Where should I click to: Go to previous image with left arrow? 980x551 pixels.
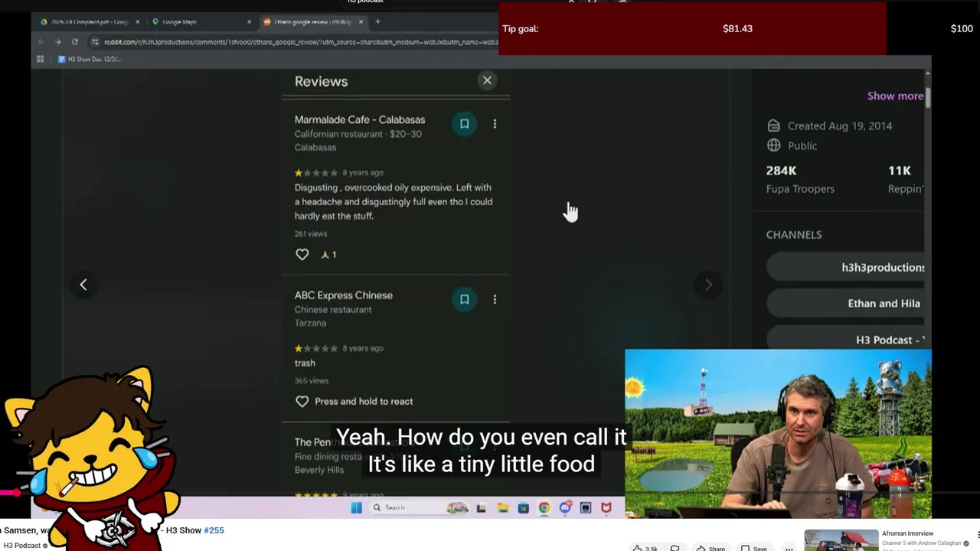83,285
